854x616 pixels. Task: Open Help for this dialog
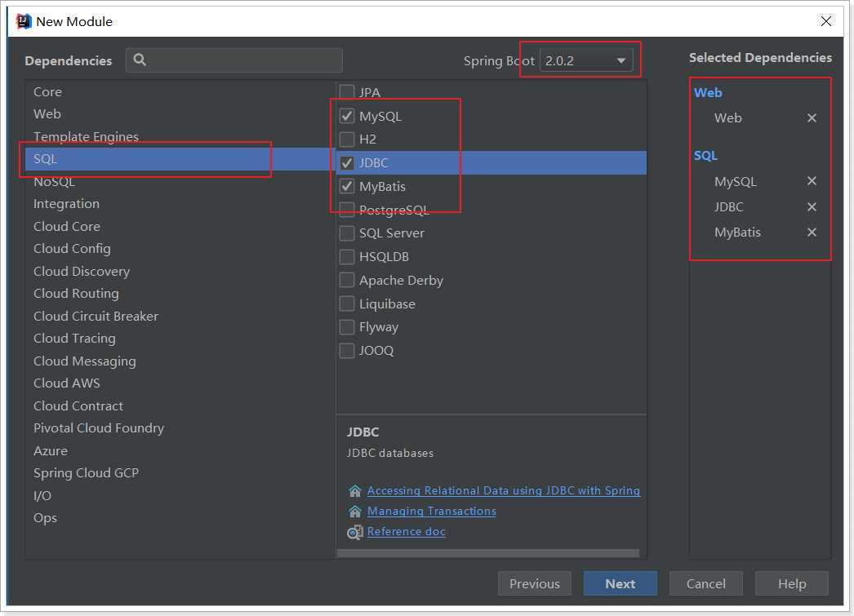[792, 583]
